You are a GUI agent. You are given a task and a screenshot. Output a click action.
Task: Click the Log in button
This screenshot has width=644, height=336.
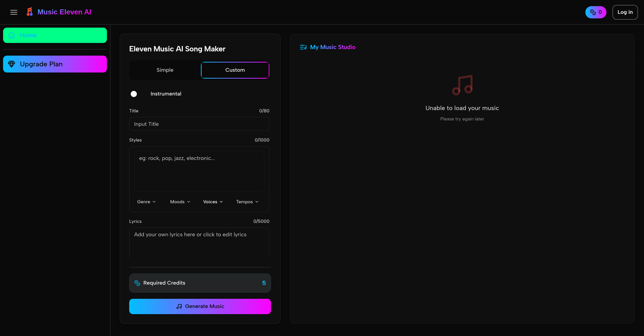(x=625, y=12)
